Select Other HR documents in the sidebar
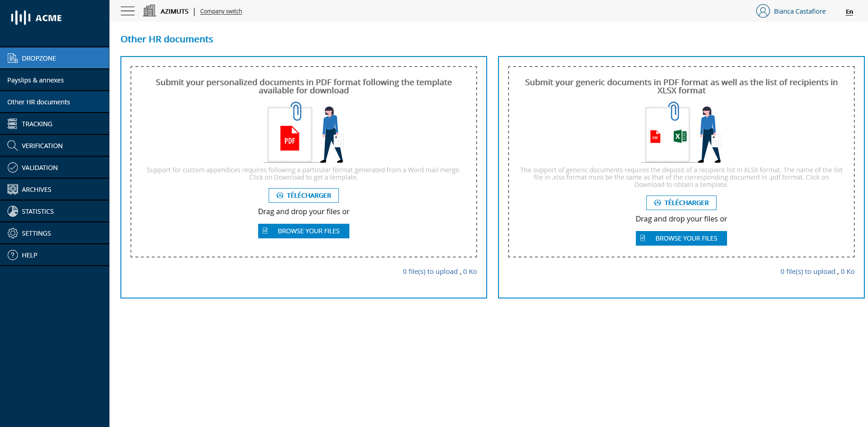This screenshot has height=427, width=868. click(38, 102)
